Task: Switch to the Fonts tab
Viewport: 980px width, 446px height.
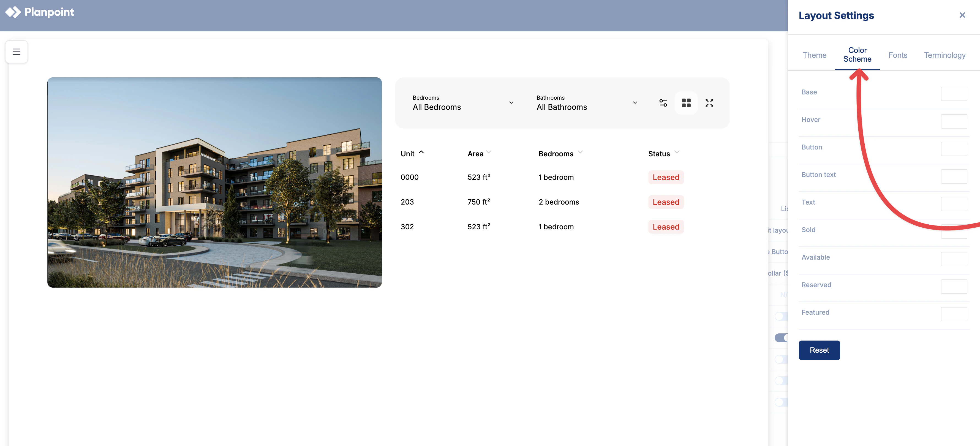Action: coord(897,55)
